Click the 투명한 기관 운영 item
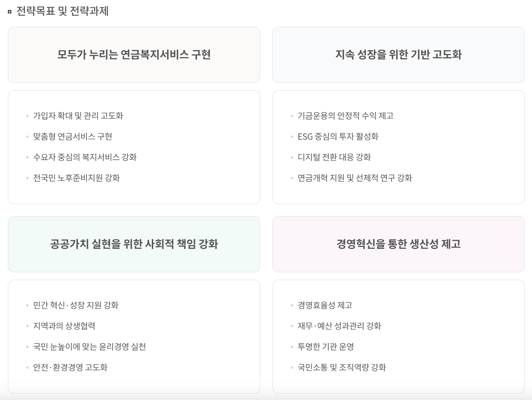This screenshot has height=400, width=532. (326, 347)
